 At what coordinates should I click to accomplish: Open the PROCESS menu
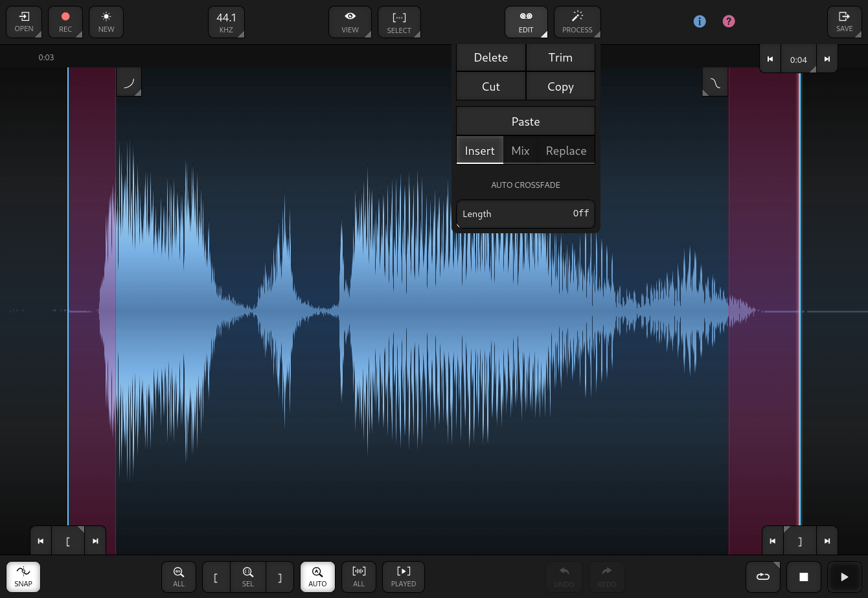[x=577, y=22]
